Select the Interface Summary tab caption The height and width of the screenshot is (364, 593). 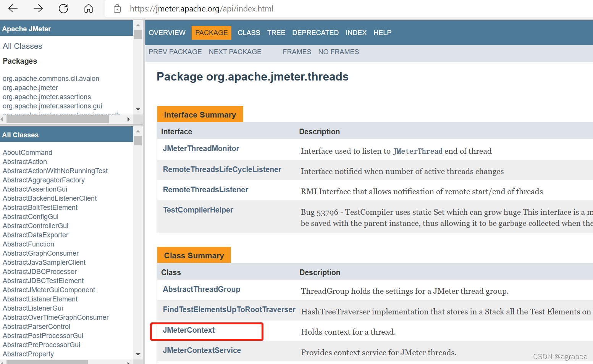(x=200, y=114)
